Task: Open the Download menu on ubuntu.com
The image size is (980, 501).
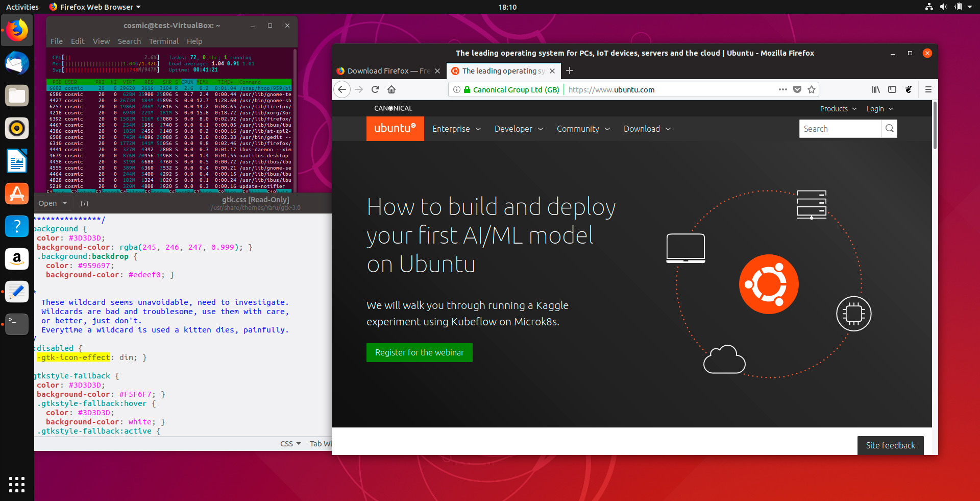Action: [642, 129]
